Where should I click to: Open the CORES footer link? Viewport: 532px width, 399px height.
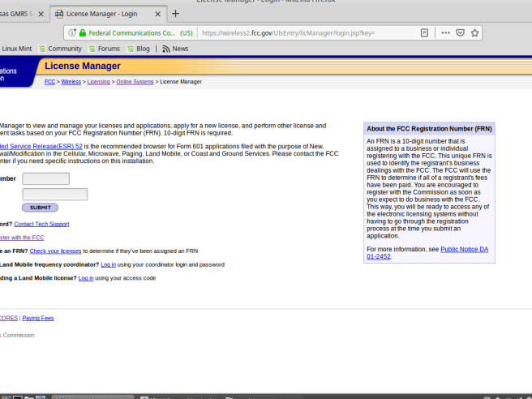click(9, 318)
